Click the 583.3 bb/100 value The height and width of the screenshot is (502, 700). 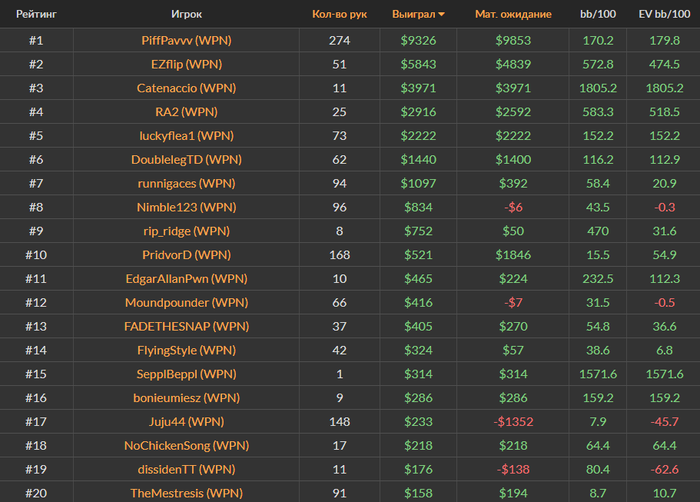[598, 112]
